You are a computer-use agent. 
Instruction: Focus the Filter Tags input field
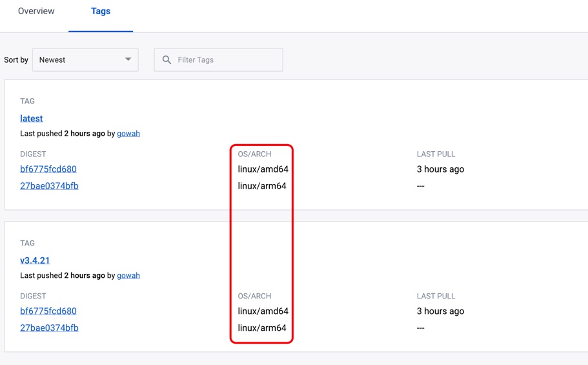pos(218,59)
